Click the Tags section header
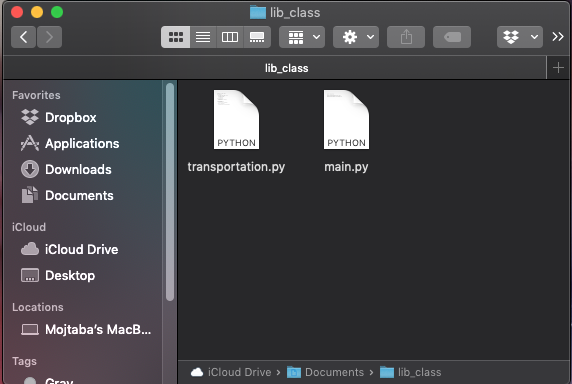The height and width of the screenshot is (384, 572). tap(24, 361)
